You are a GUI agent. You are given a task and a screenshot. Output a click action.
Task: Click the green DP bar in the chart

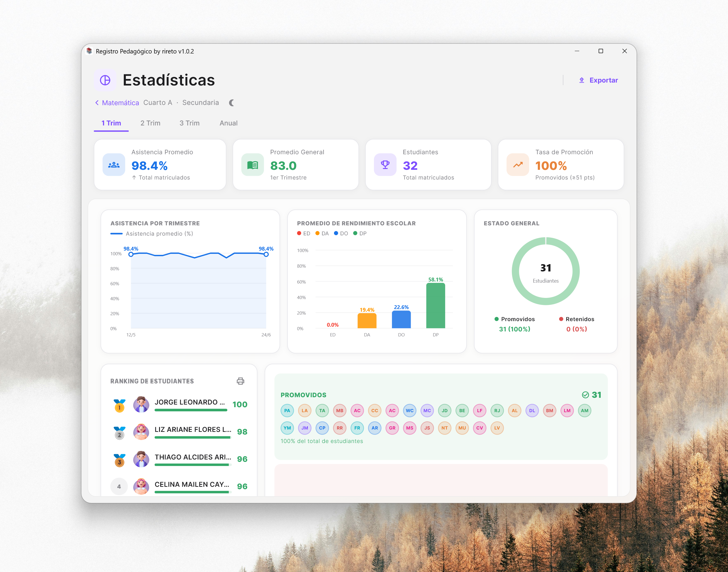pyautogui.click(x=436, y=306)
